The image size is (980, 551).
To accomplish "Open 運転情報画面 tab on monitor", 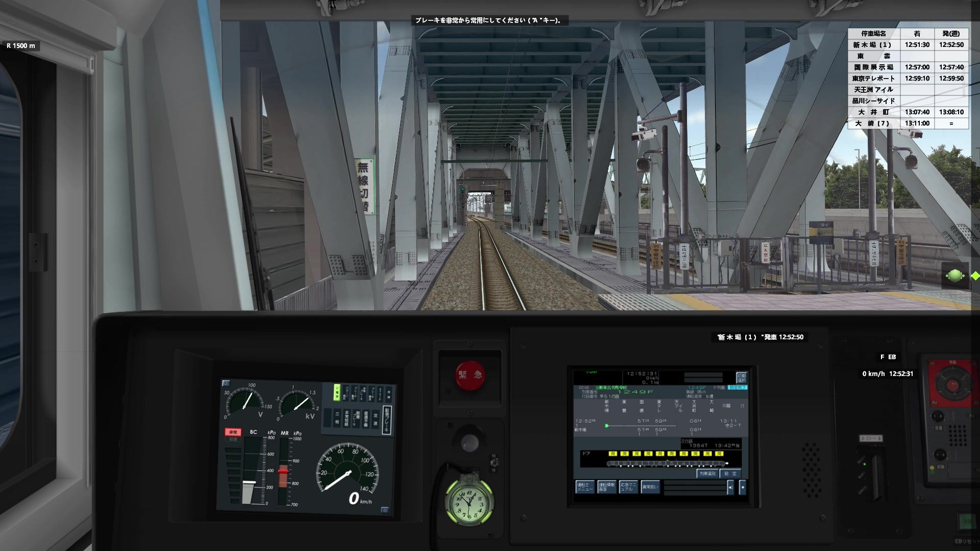I will 606,487.
